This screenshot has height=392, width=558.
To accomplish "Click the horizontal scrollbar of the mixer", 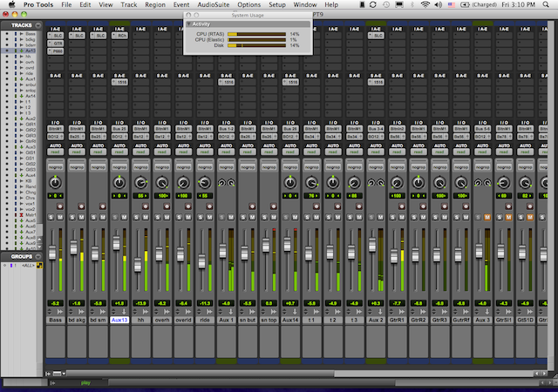I will click(200, 374).
